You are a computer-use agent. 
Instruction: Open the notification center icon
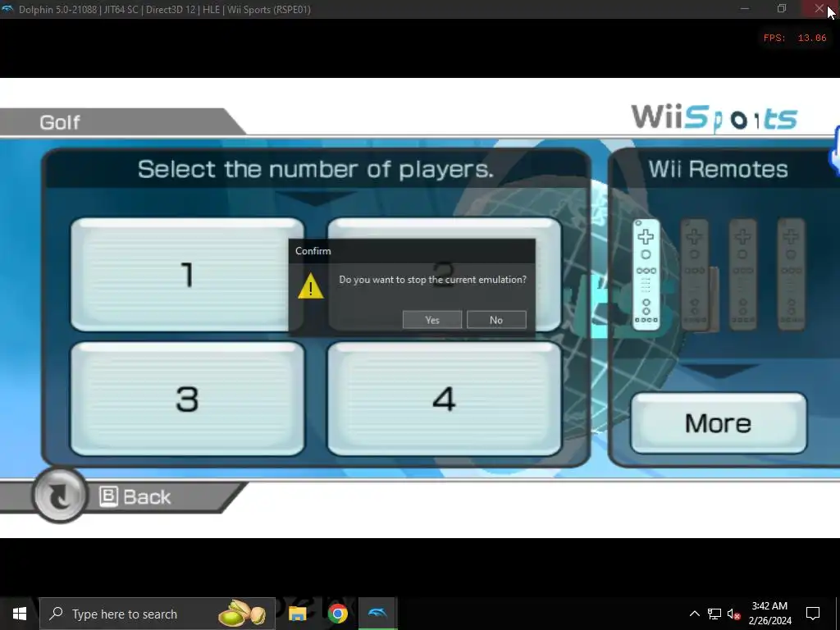point(813,614)
